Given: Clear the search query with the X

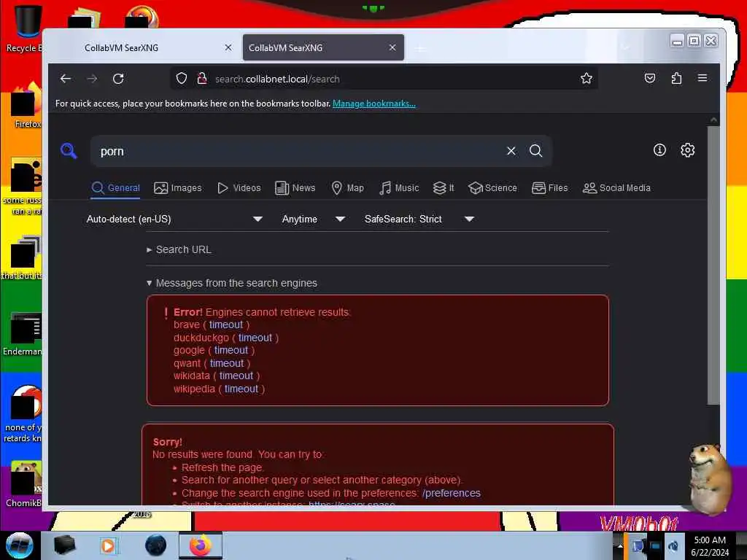Looking at the screenshot, I should 511,151.
